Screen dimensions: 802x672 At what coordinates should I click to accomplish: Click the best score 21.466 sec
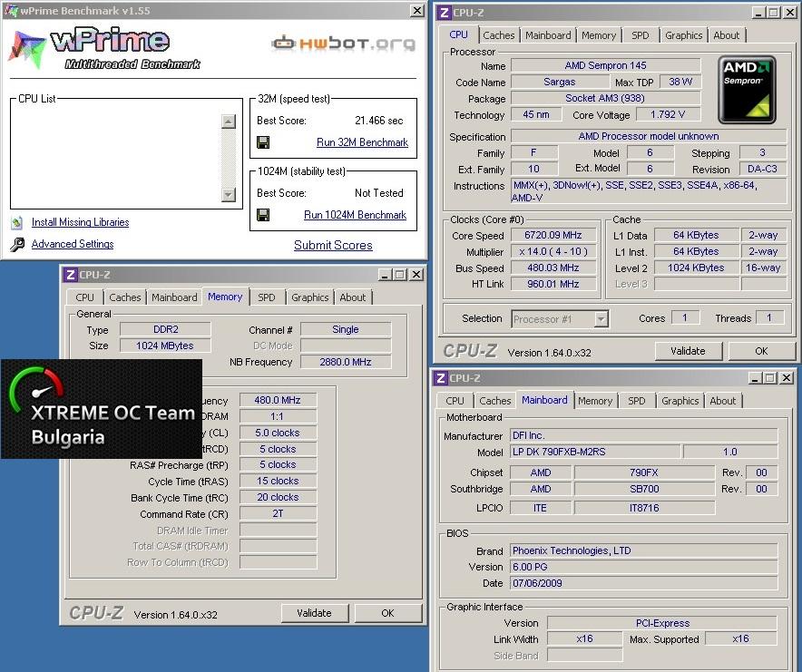click(x=378, y=121)
